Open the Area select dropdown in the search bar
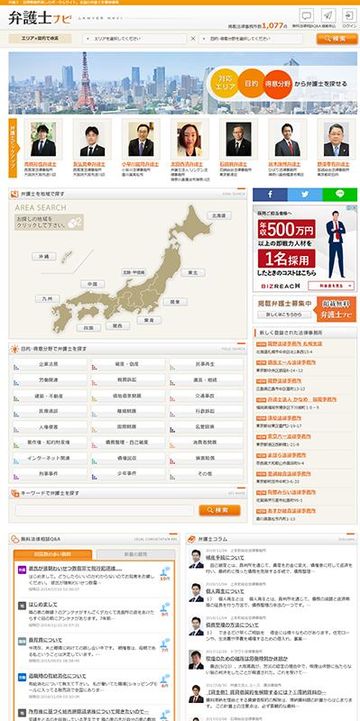360x721 pixels. tap(135, 39)
